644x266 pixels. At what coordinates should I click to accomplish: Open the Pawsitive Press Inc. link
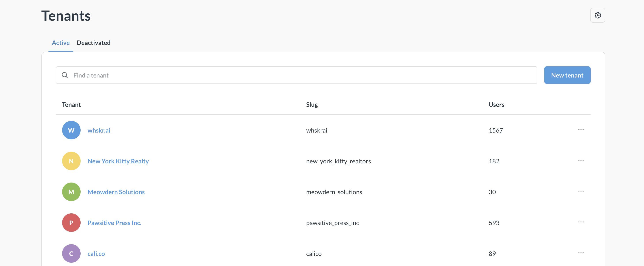click(x=114, y=222)
